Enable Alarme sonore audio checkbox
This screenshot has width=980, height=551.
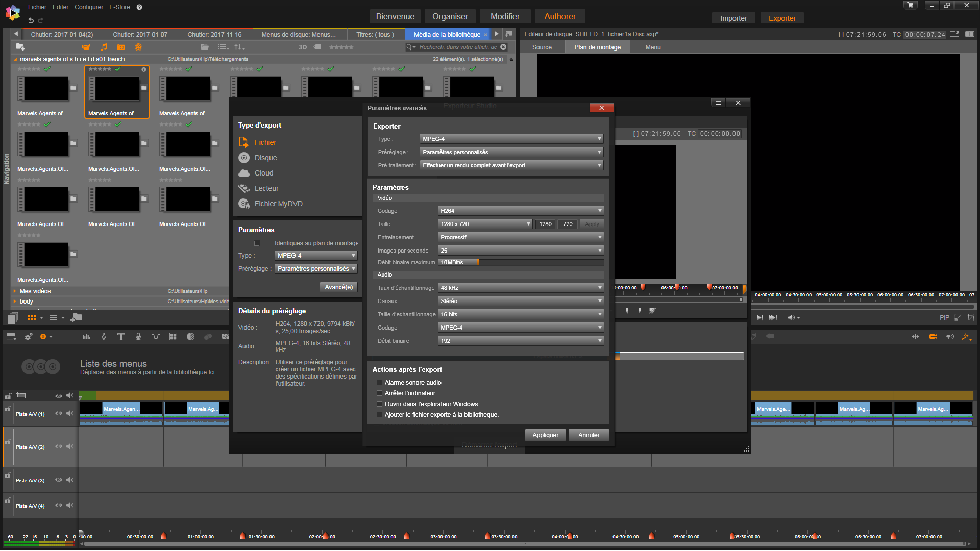pyautogui.click(x=380, y=383)
